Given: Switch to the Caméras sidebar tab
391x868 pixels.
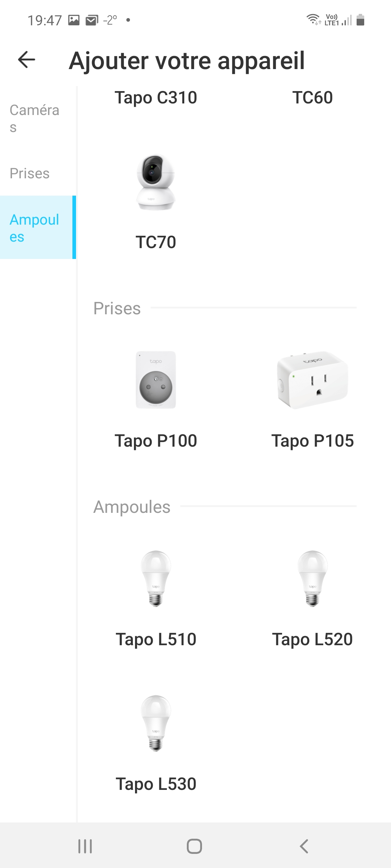Looking at the screenshot, I should coord(34,118).
